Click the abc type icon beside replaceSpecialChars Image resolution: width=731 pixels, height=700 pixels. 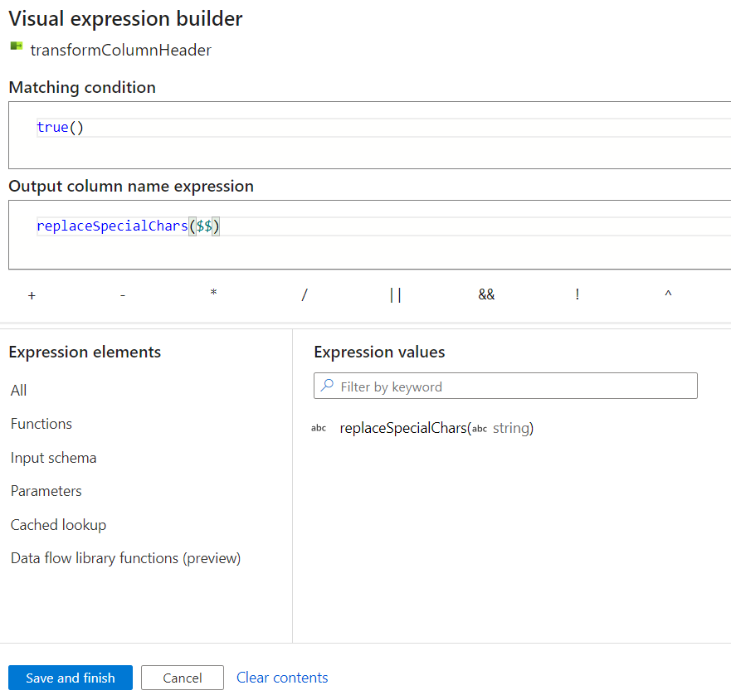point(319,428)
